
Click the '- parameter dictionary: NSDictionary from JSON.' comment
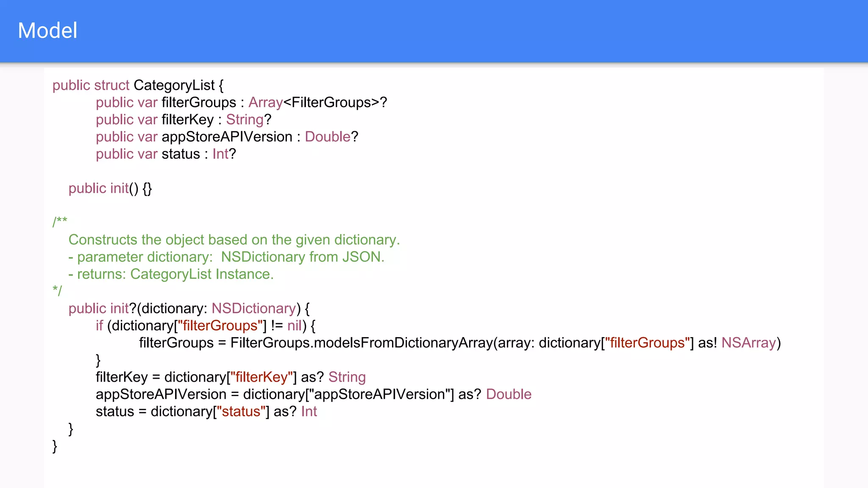[x=226, y=257]
